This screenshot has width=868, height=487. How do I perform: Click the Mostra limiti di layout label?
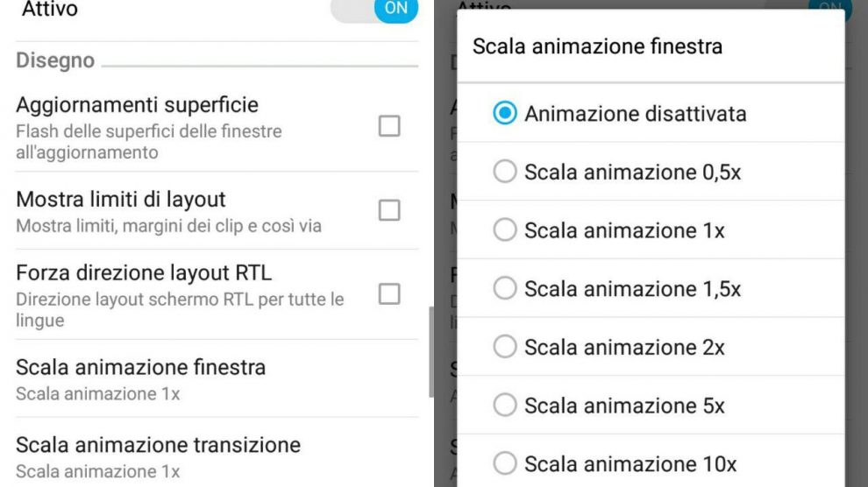click(x=121, y=199)
